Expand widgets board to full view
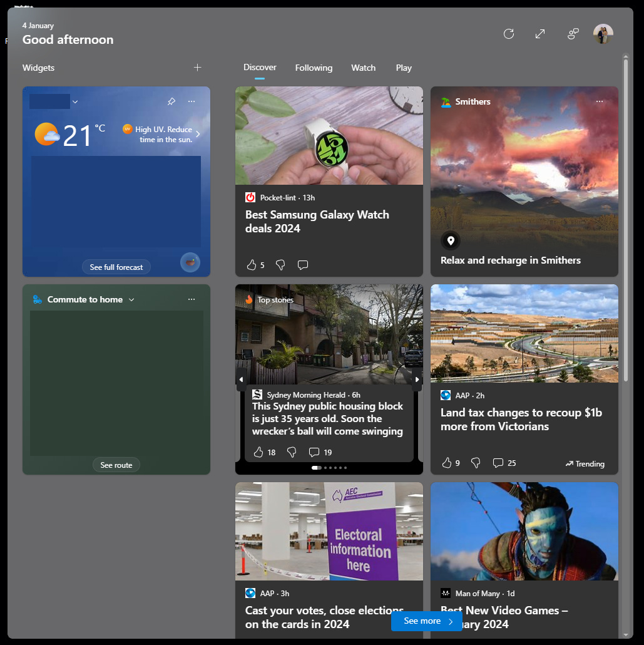The height and width of the screenshot is (645, 644). coord(540,34)
